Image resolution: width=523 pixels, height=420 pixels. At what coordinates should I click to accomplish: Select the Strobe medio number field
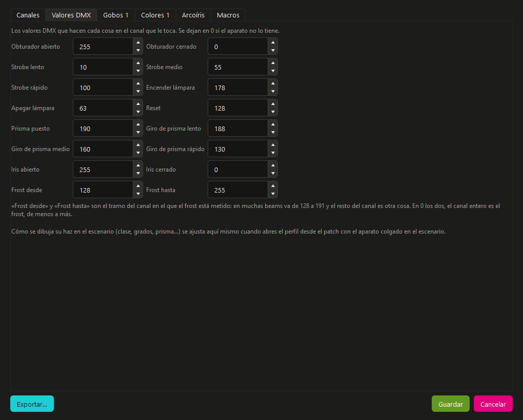coord(238,67)
